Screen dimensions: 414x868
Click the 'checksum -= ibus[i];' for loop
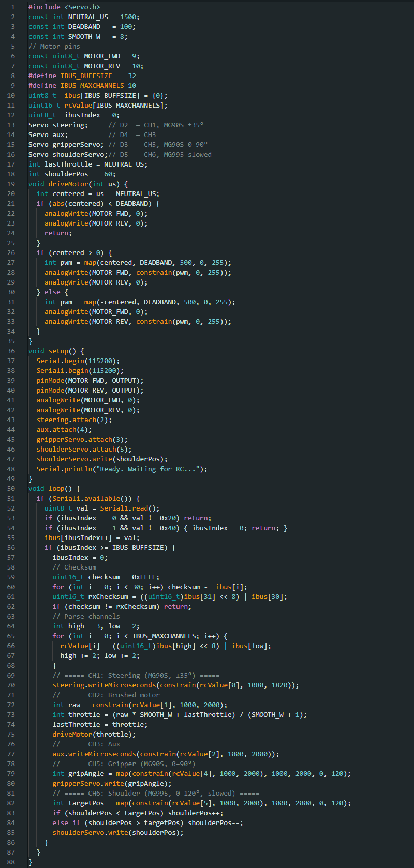pyautogui.click(x=150, y=587)
